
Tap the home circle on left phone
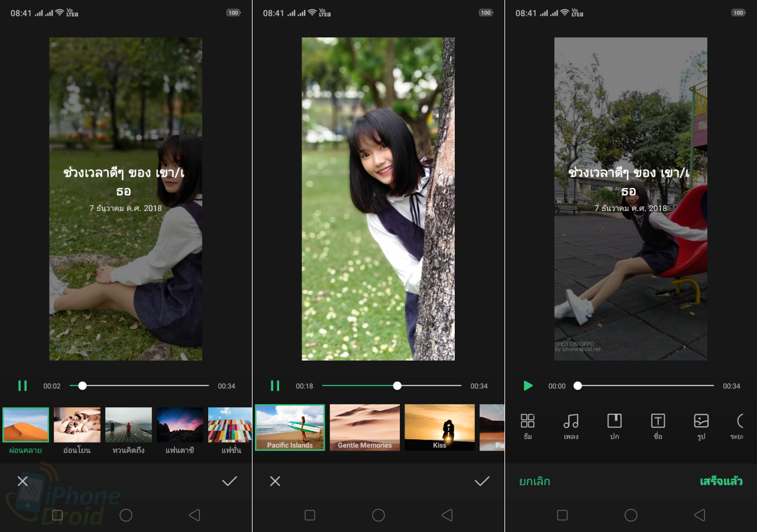126,515
